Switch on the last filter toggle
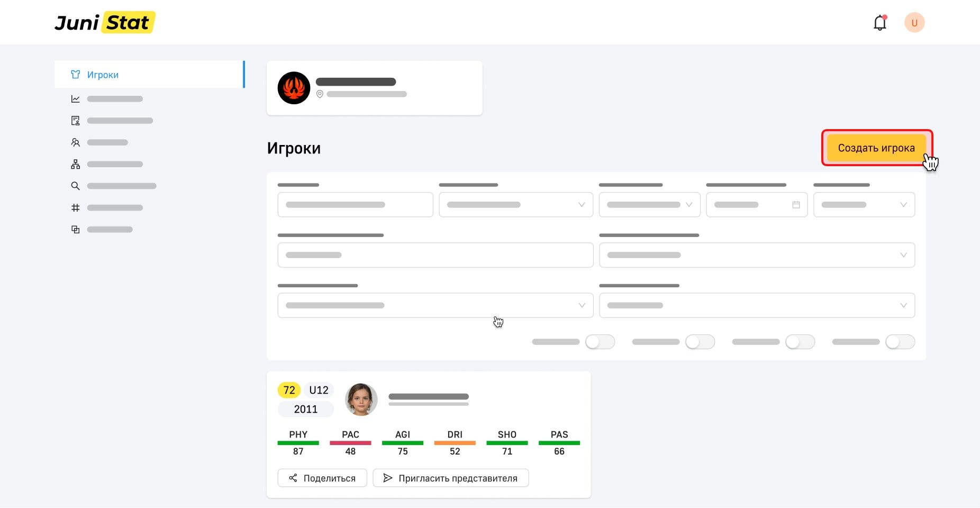Viewport: 980px width, 508px height. [900, 342]
